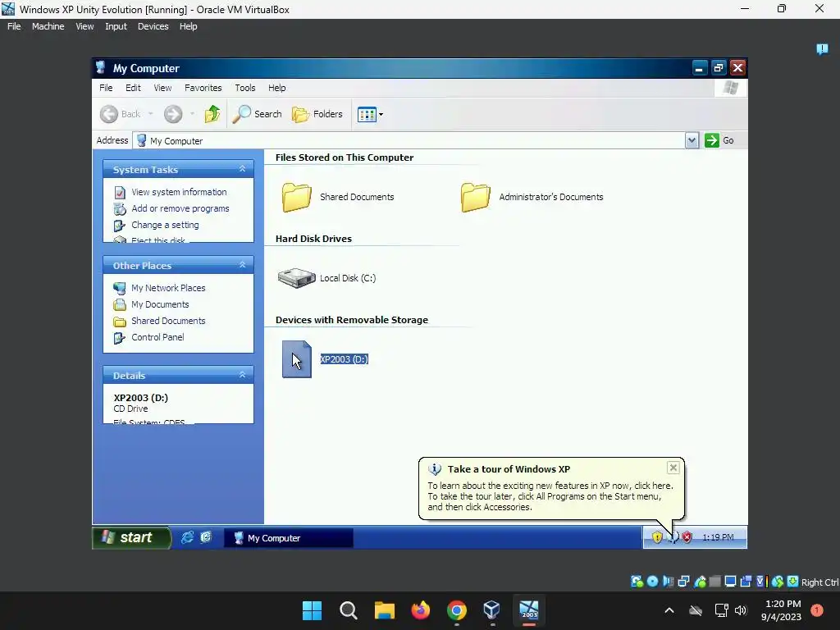Open host clock 1:20 PM 9/4/2023
Image resolution: width=840 pixels, height=630 pixels.
[782, 610]
